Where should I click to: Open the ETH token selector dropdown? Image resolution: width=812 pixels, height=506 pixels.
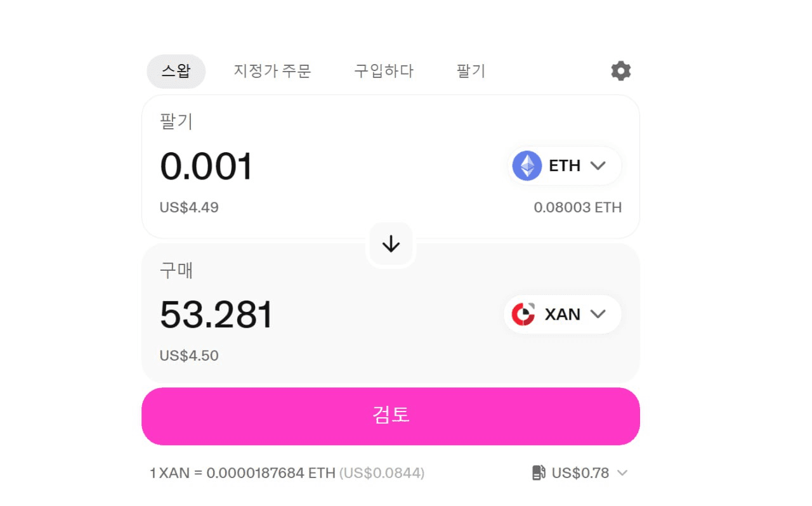tap(598, 166)
